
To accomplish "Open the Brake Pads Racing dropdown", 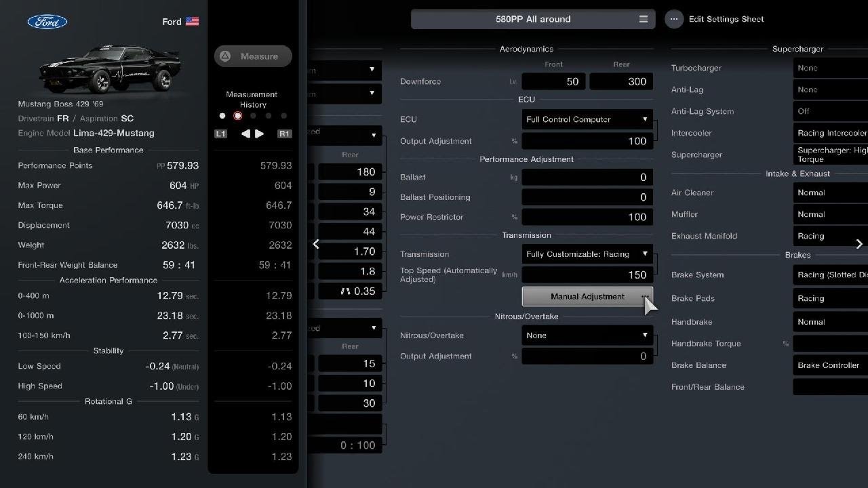I will (831, 298).
